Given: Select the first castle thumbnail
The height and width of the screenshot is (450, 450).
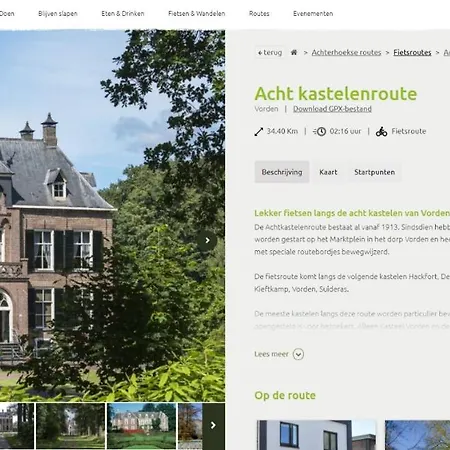Looking at the screenshot, I should pos(17,426).
